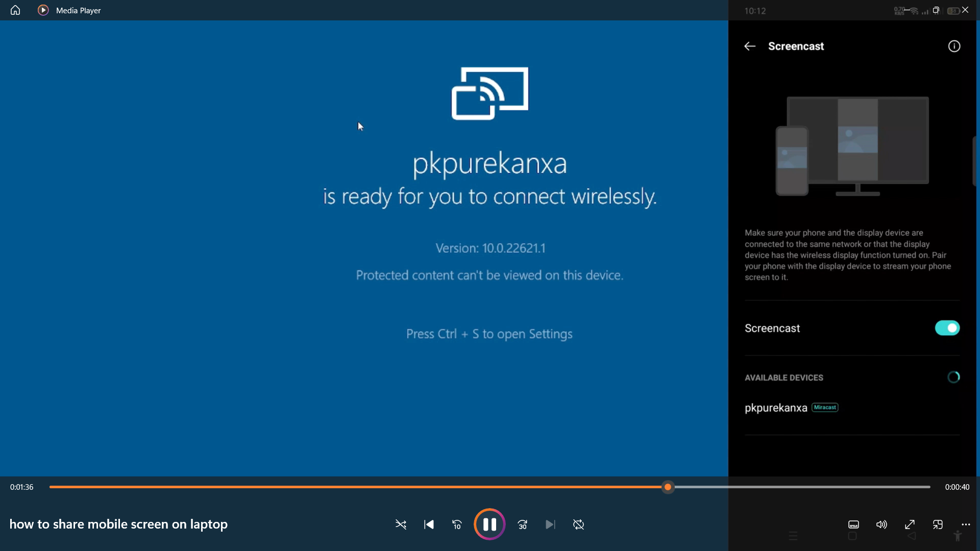Seek to remaining portion of timeline
Viewport: 980px width, 551px height.
[802, 487]
